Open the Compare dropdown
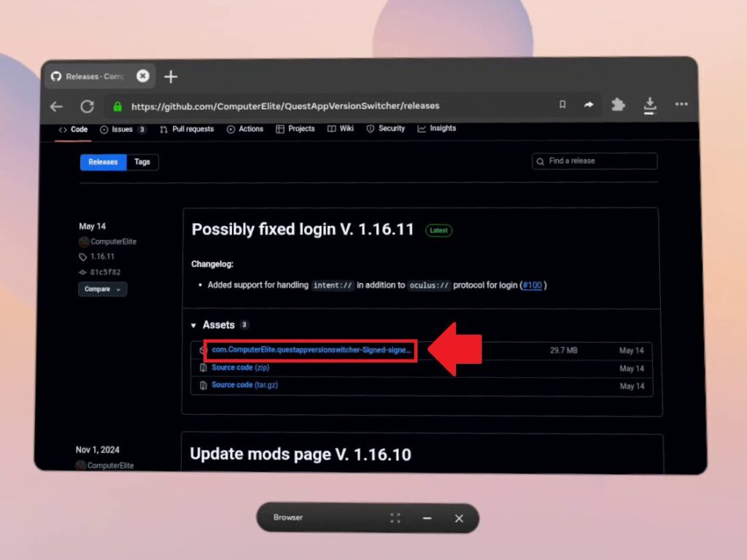 [x=102, y=289]
